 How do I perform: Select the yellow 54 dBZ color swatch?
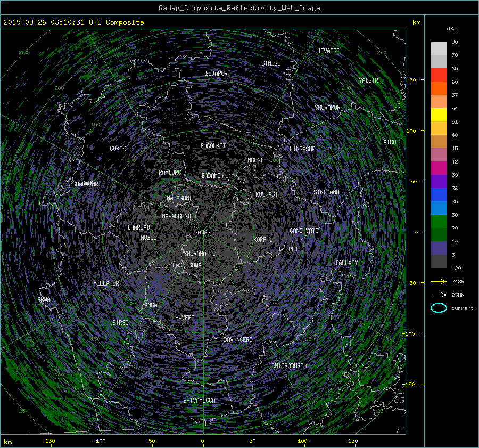click(439, 115)
